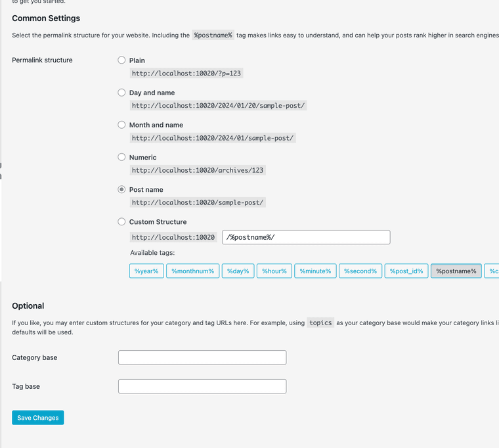Select the Post name radio button

coord(121,189)
